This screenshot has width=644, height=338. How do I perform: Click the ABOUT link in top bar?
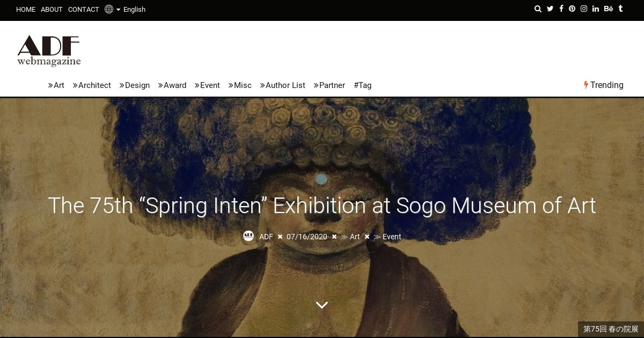click(52, 9)
